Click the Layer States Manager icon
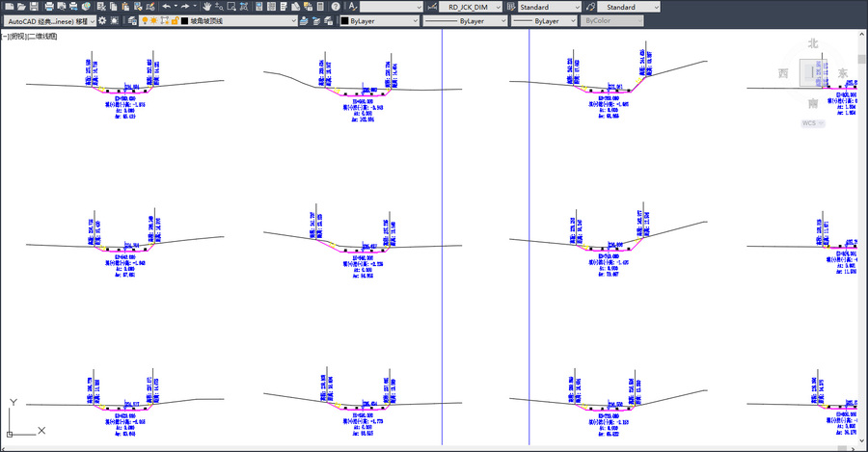Image resolution: width=868 pixels, height=452 pixels. pos(328,20)
